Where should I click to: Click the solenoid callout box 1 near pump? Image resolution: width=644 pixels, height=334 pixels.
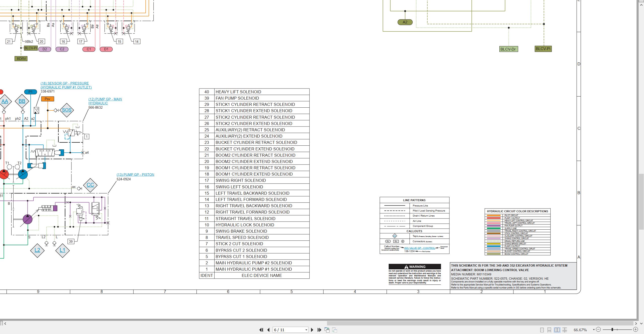(87, 137)
